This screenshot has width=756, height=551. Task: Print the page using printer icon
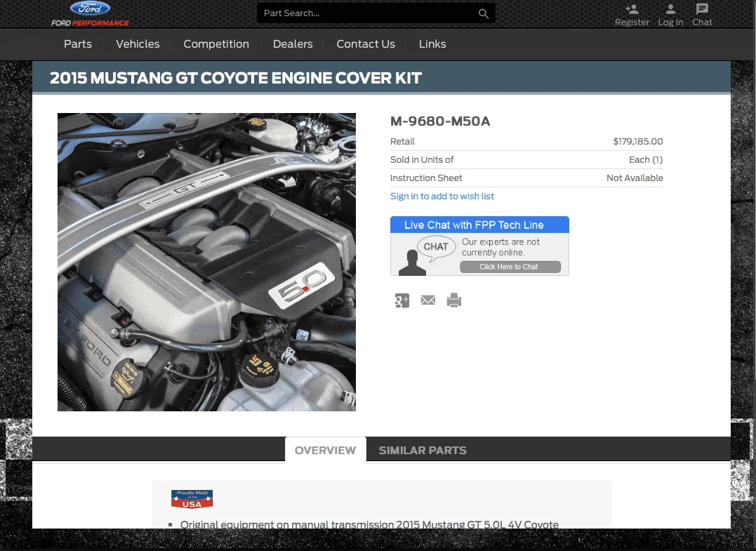[x=453, y=300]
